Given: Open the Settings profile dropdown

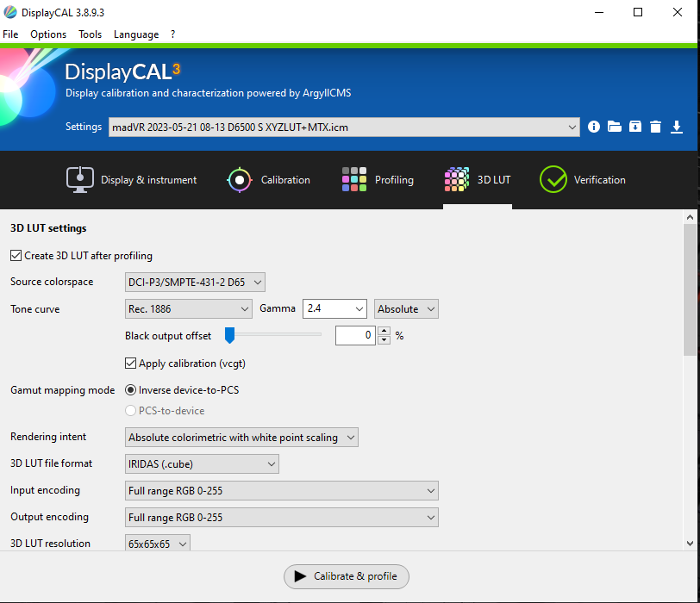Looking at the screenshot, I should tap(344, 127).
